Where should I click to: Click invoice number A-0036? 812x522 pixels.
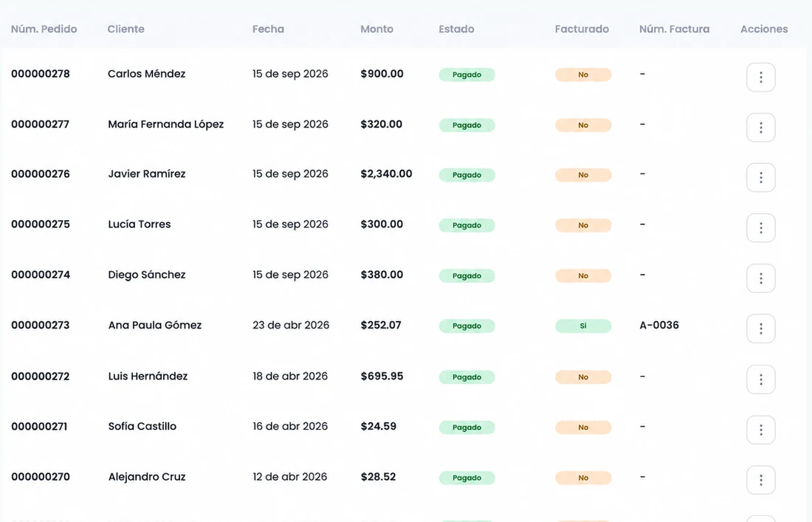659,325
